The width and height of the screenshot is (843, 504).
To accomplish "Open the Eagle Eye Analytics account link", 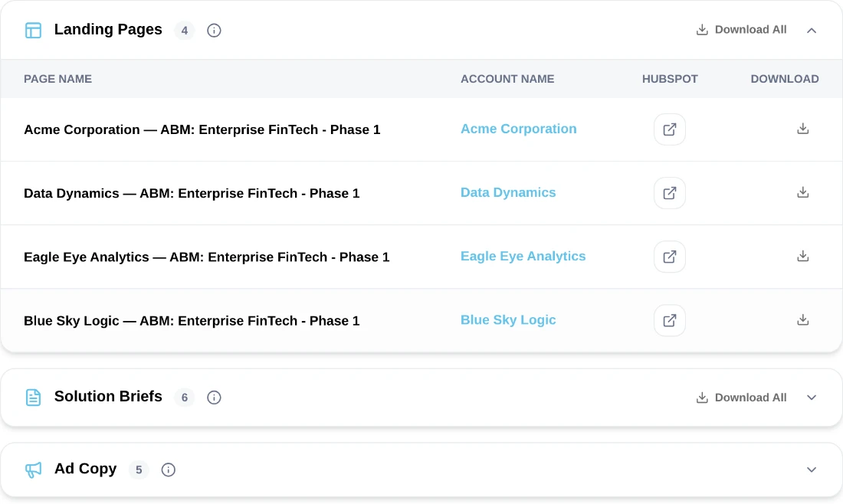I will click(x=523, y=257).
